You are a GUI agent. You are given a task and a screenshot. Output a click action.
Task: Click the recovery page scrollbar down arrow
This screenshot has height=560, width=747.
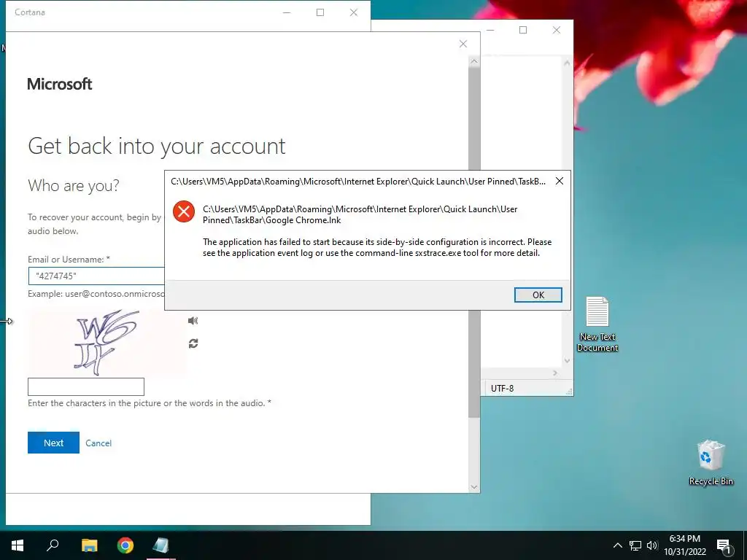[x=474, y=486]
